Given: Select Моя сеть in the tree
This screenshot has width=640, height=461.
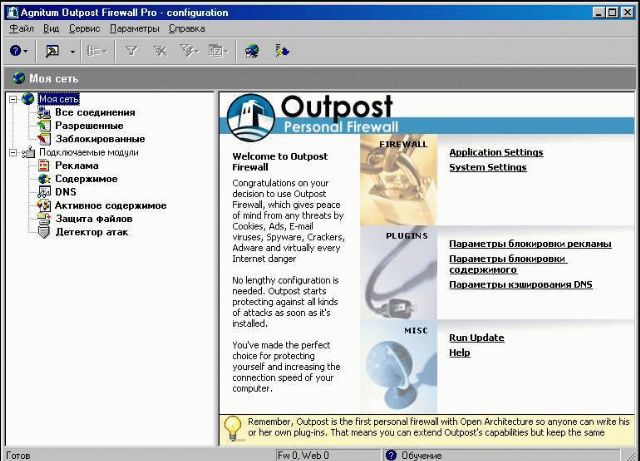Looking at the screenshot, I should point(59,99).
